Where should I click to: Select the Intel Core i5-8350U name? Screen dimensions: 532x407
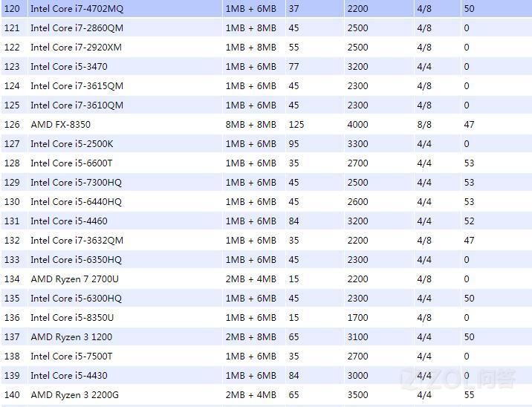[x=72, y=317]
